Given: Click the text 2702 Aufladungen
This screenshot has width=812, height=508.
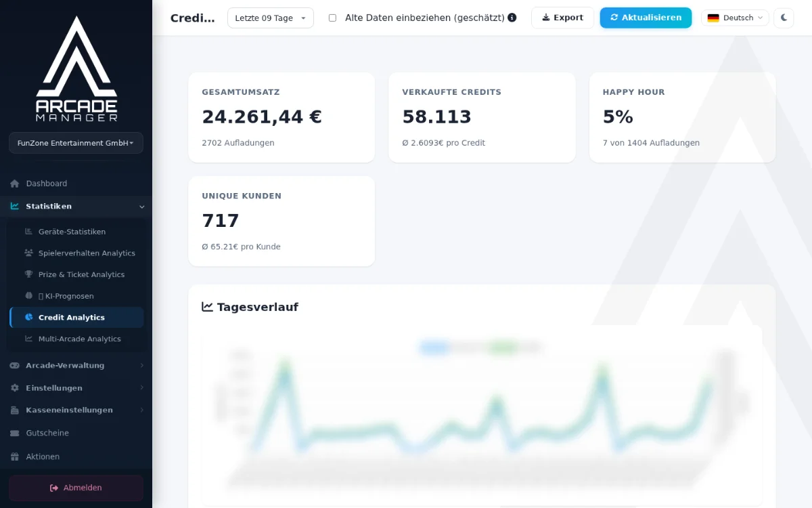Looking at the screenshot, I should (238, 143).
